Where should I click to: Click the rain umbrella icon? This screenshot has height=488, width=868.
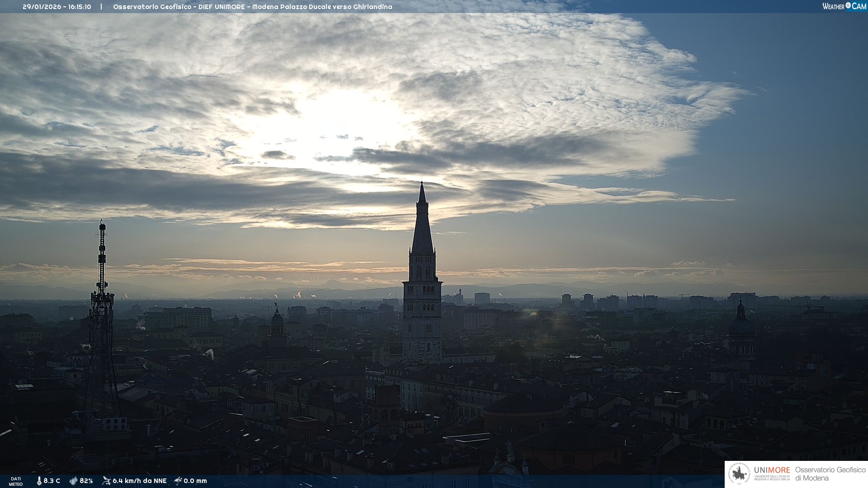178,481
